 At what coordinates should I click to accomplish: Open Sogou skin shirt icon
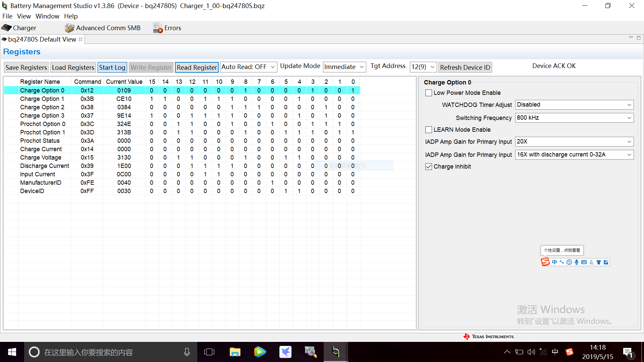598,262
